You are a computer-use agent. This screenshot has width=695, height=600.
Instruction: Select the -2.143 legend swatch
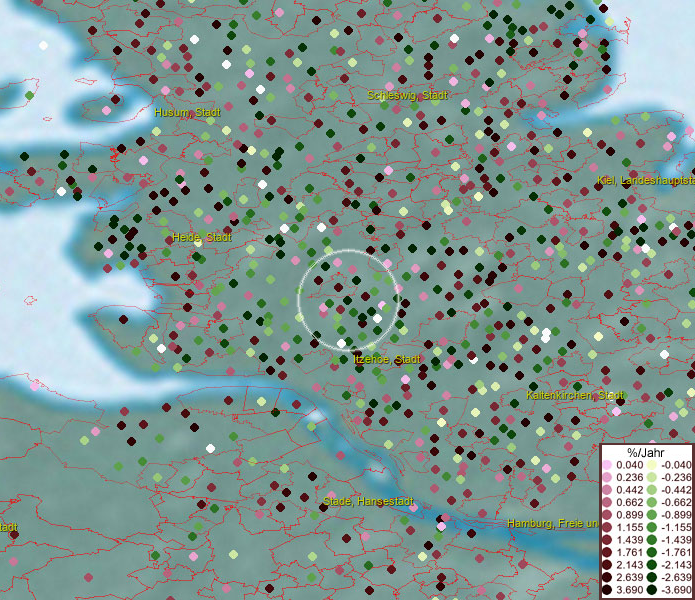pyautogui.click(x=652, y=565)
